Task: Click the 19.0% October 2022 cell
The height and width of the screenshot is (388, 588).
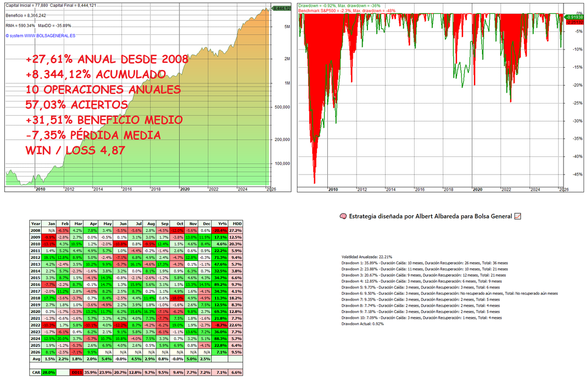Action: pyautogui.click(x=177, y=325)
